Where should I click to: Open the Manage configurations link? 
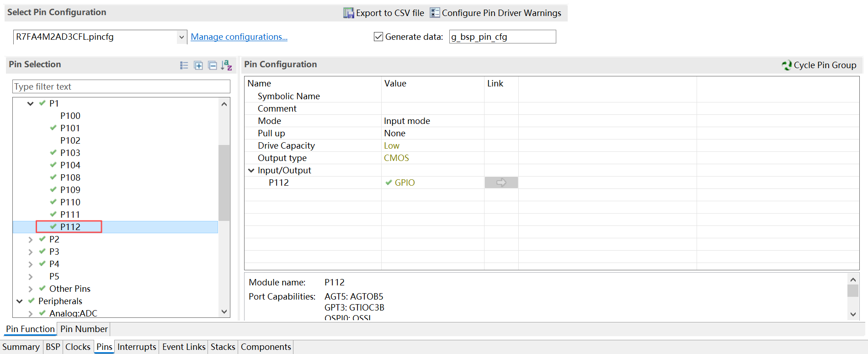pos(239,37)
